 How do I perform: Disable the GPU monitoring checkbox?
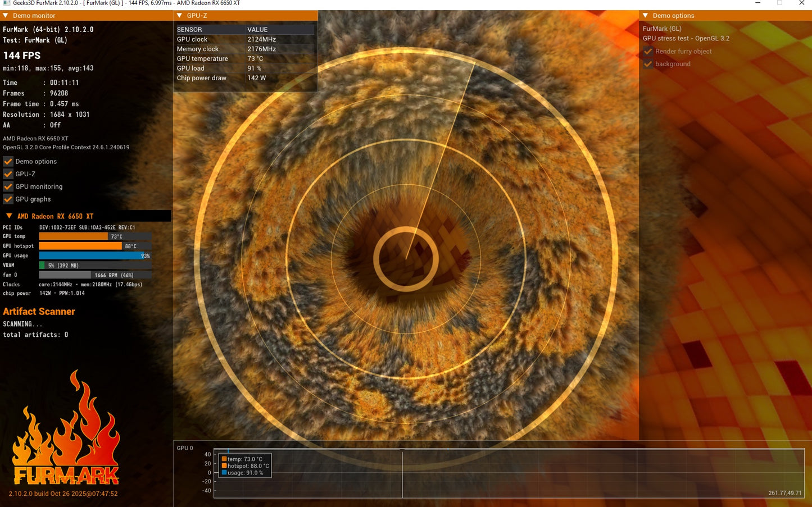8,186
